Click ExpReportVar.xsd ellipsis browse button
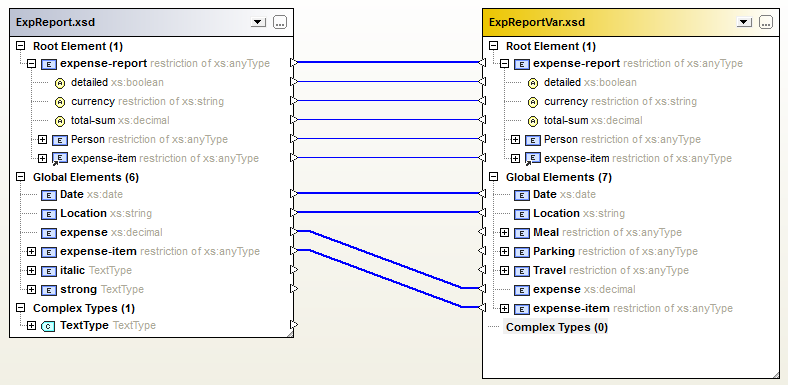The image size is (788, 385). point(766,22)
